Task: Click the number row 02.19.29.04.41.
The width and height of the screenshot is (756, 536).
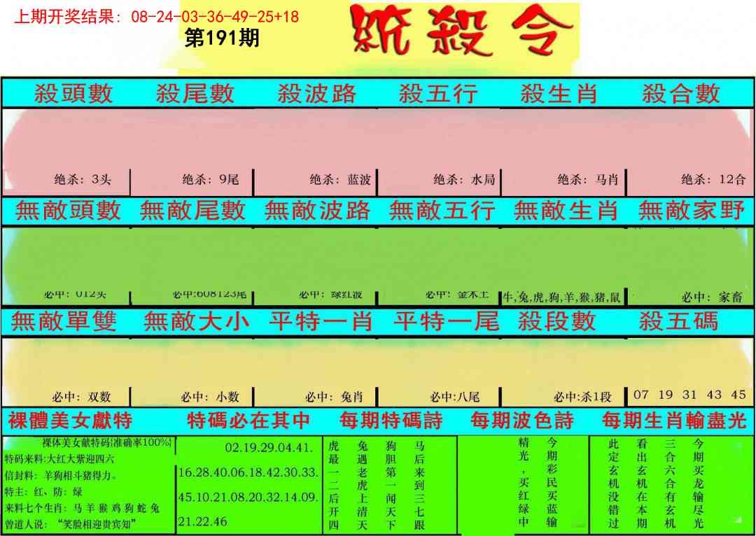Action: click(269, 448)
